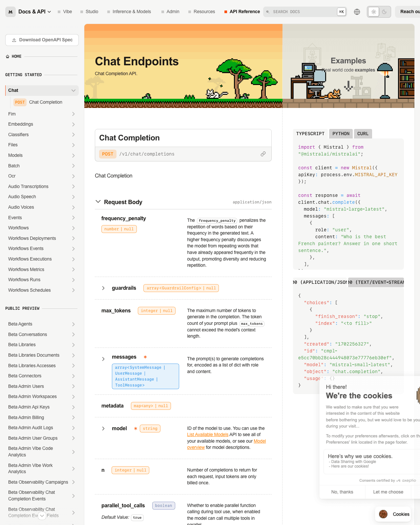
Task: Follow the List Available Models link
Action: pyautogui.click(x=208, y=434)
